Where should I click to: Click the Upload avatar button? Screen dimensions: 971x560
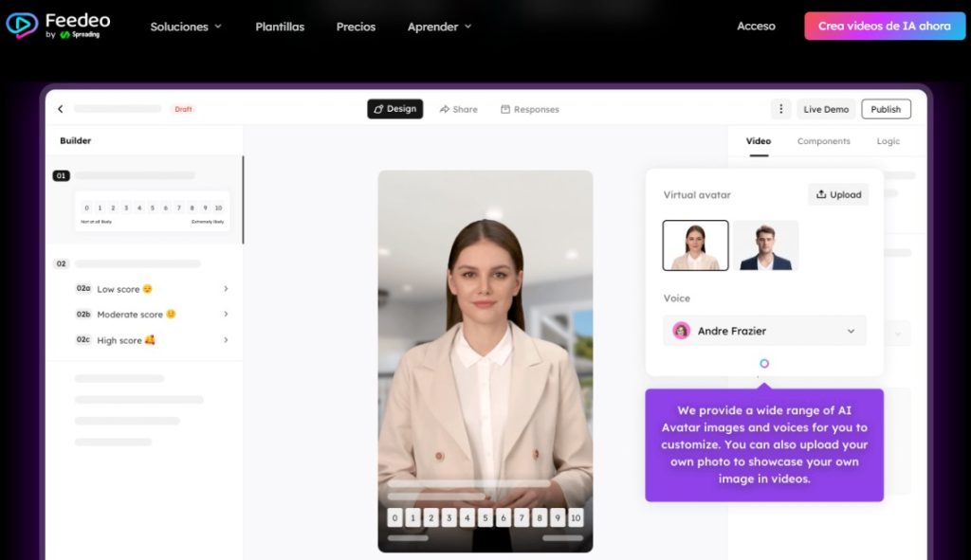838,194
